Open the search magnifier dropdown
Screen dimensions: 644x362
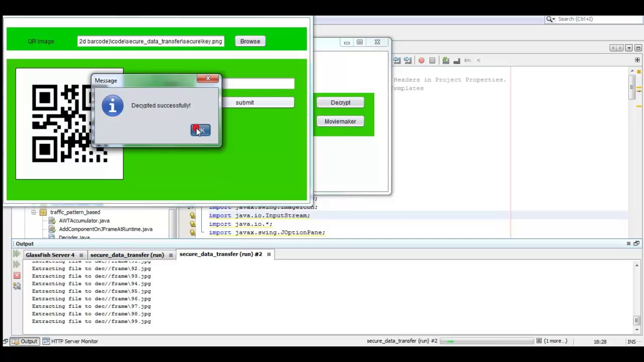click(550, 19)
